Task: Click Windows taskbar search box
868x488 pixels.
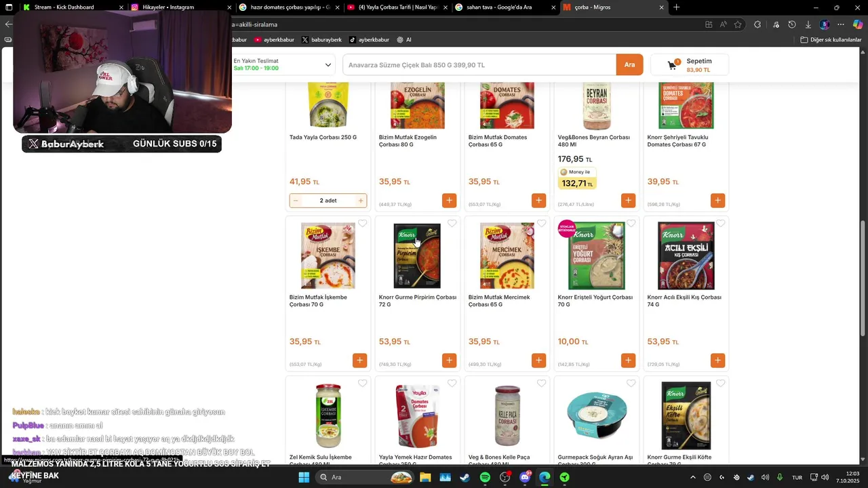Action: click(x=366, y=477)
